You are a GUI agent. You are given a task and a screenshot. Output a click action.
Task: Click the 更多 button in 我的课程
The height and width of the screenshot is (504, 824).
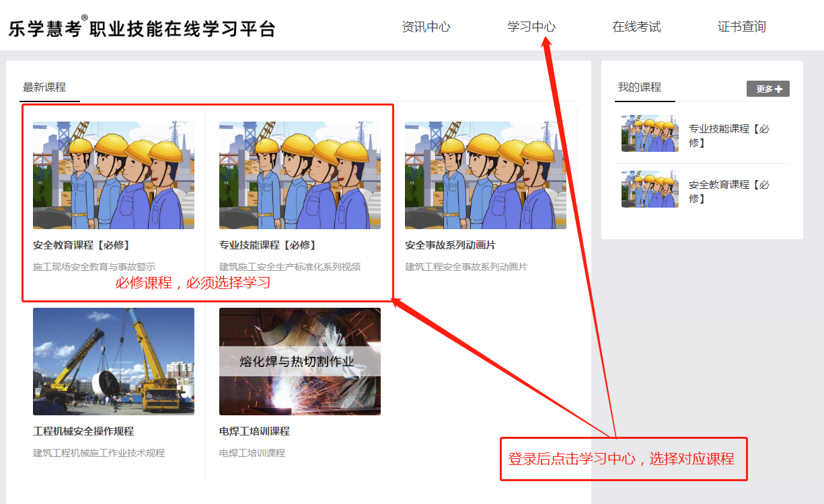(768, 89)
